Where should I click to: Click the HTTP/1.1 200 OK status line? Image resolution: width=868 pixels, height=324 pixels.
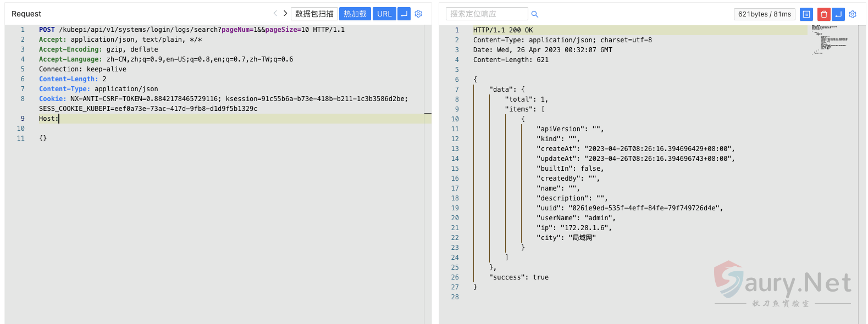pos(502,30)
